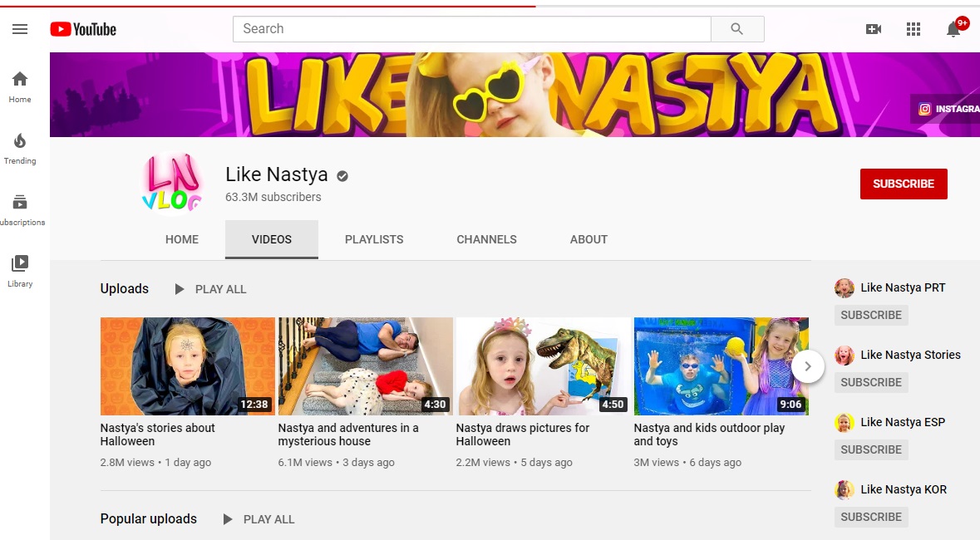The width and height of the screenshot is (980, 540).
Task: Subscribe to Like Nastya with red button
Action: pos(904,184)
